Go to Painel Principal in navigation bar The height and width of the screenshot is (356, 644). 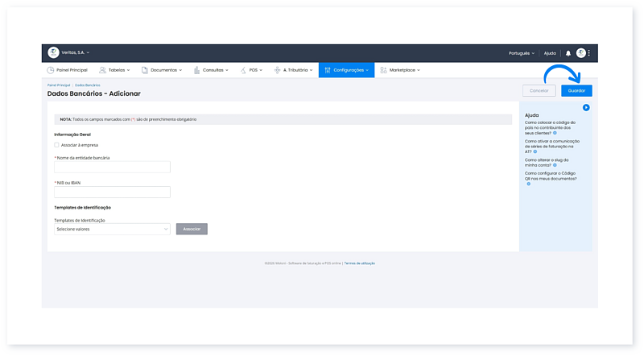click(x=67, y=70)
